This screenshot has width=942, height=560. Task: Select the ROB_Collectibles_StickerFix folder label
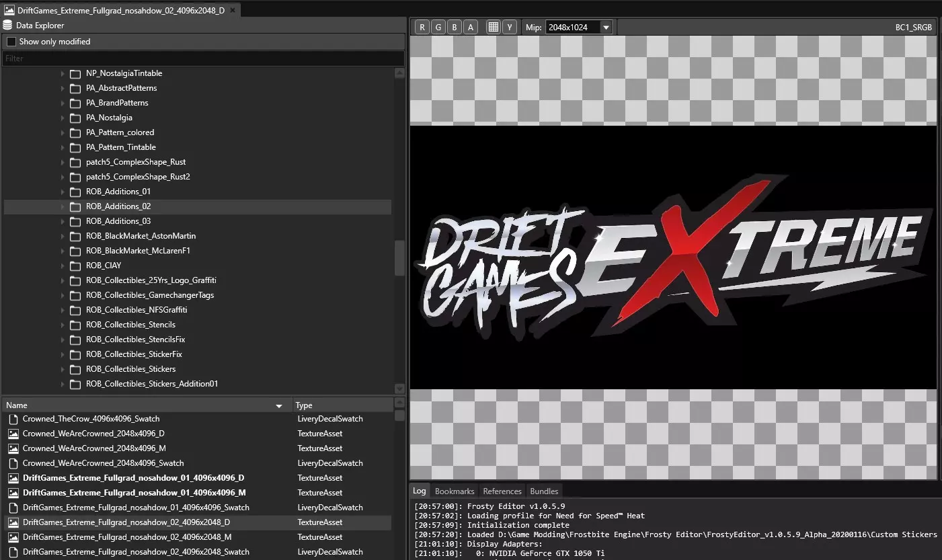(x=134, y=354)
